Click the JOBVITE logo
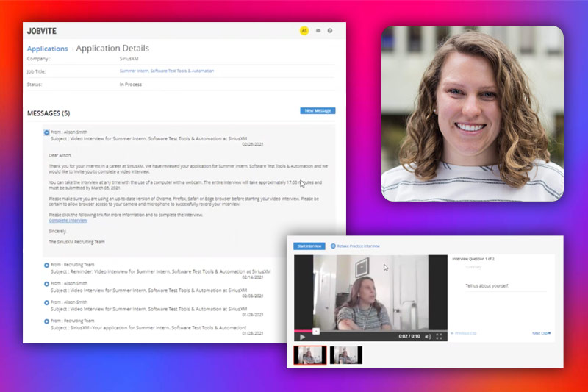Screen dimensions: 588x392 42,31
